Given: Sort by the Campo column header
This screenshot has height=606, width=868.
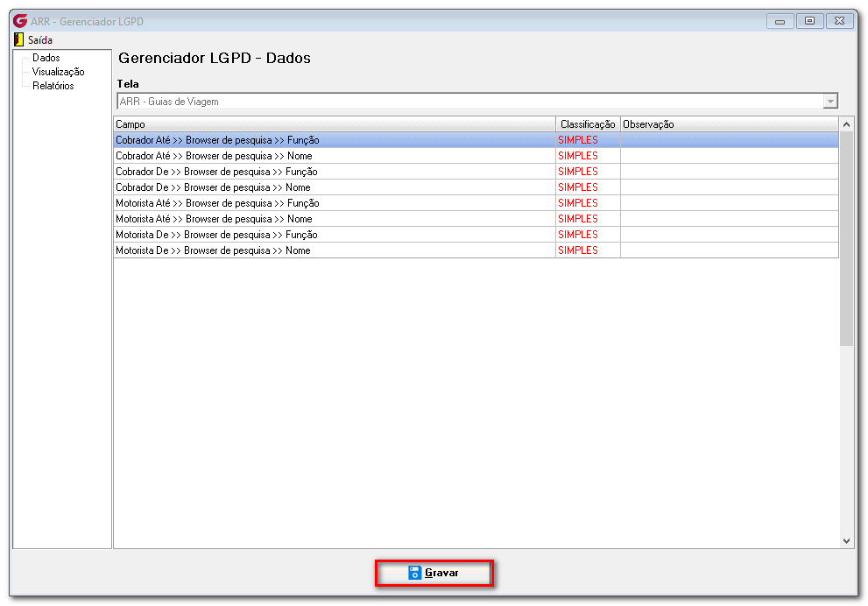Looking at the screenshot, I should [335, 124].
